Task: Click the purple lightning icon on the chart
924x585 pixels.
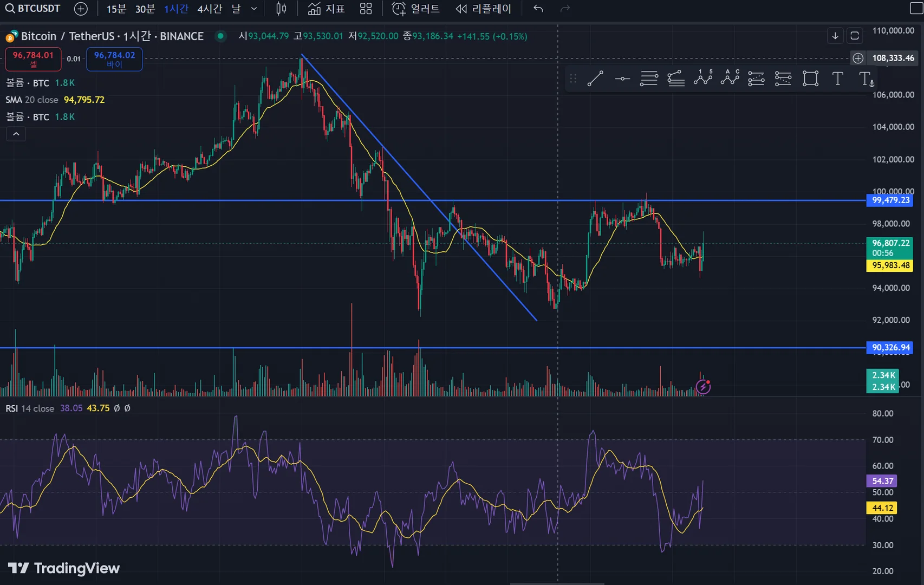Action: pos(703,387)
